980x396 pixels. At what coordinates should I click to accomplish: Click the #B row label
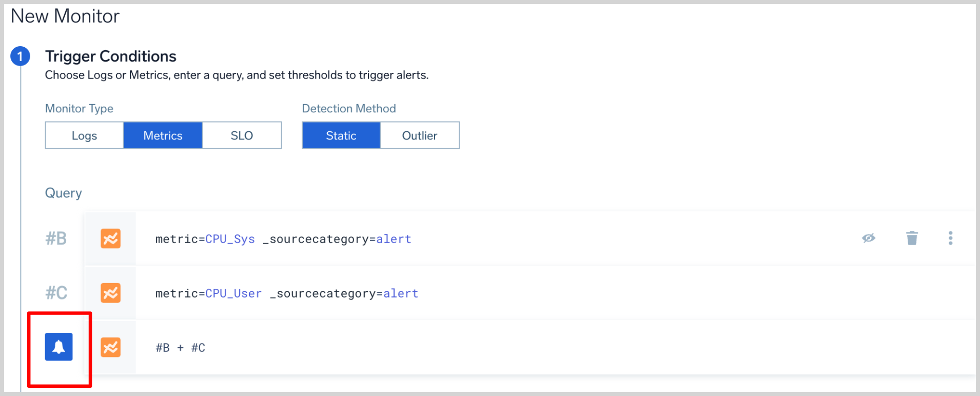56,238
